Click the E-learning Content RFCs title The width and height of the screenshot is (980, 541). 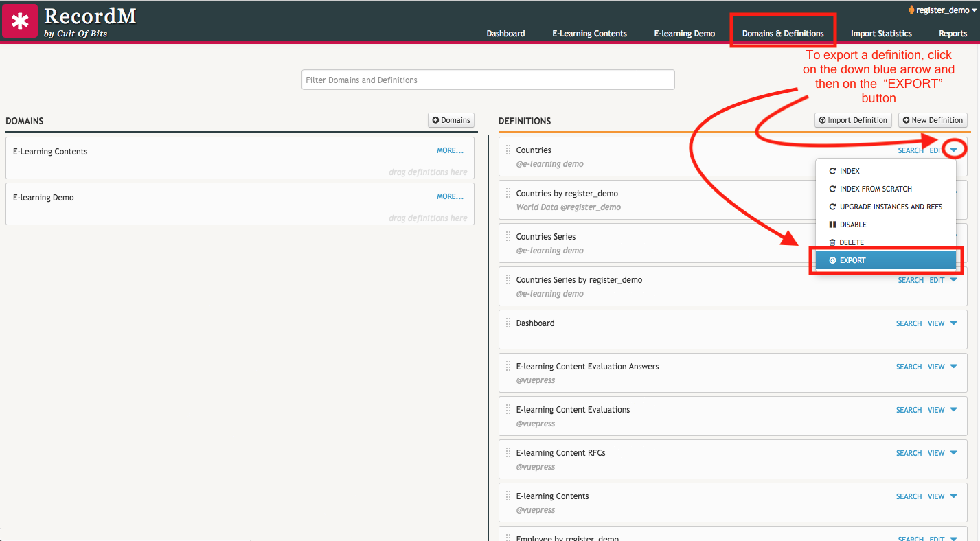[560, 453]
